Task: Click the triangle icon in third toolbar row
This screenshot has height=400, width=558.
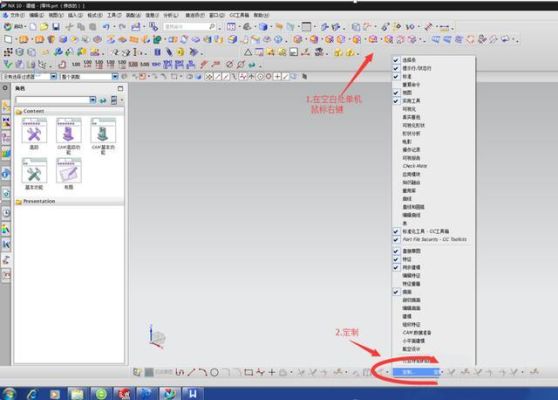Action: click(248, 53)
